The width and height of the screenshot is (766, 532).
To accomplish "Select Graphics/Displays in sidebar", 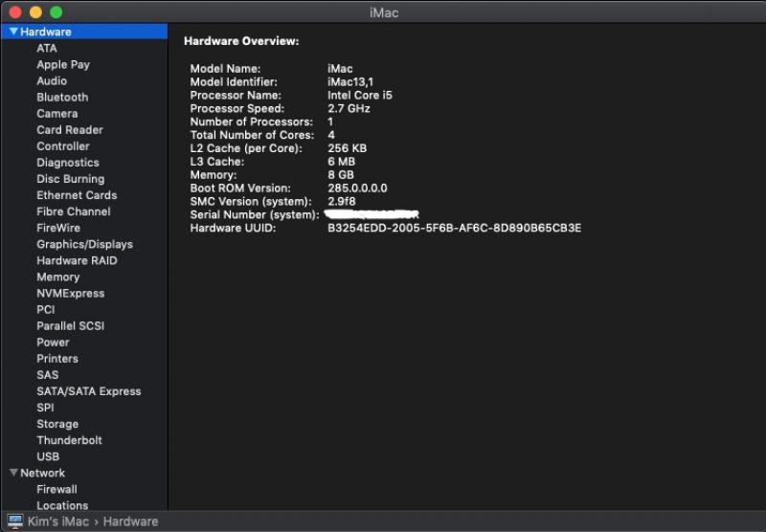I will [84, 244].
